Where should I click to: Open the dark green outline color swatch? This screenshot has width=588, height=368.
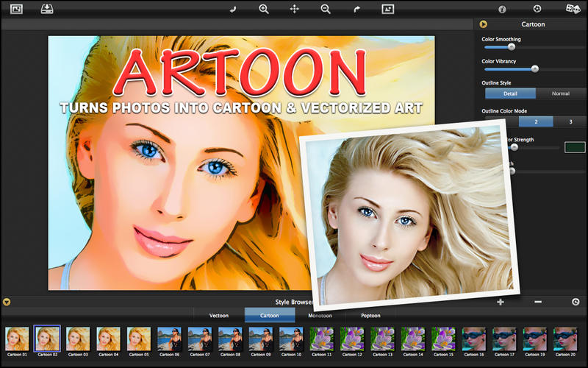(x=575, y=147)
